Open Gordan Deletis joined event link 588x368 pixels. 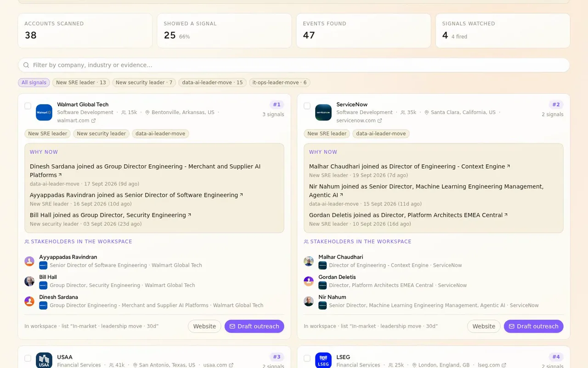pos(408,215)
